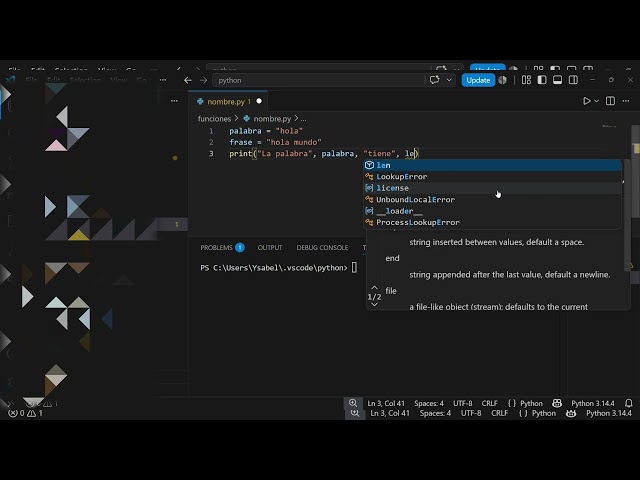Click the zoom in magnifier icon
Viewport: 640px width, 480px height.
(x=353, y=403)
